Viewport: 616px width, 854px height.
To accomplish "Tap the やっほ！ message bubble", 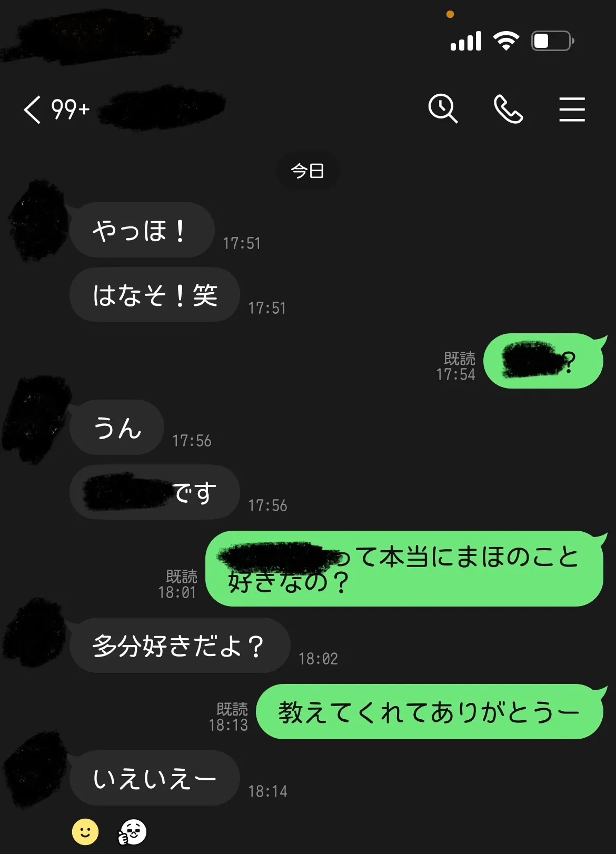I will pos(142,230).
